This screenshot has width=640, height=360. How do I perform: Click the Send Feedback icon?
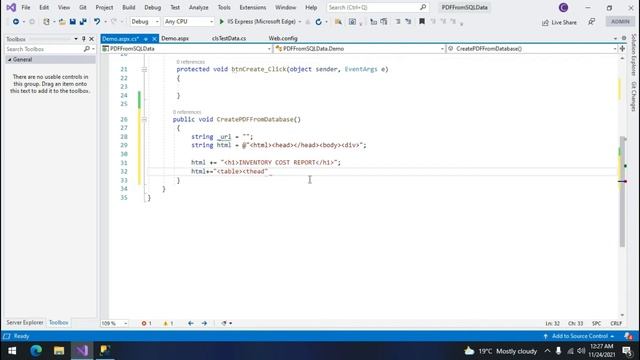coord(591,22)
